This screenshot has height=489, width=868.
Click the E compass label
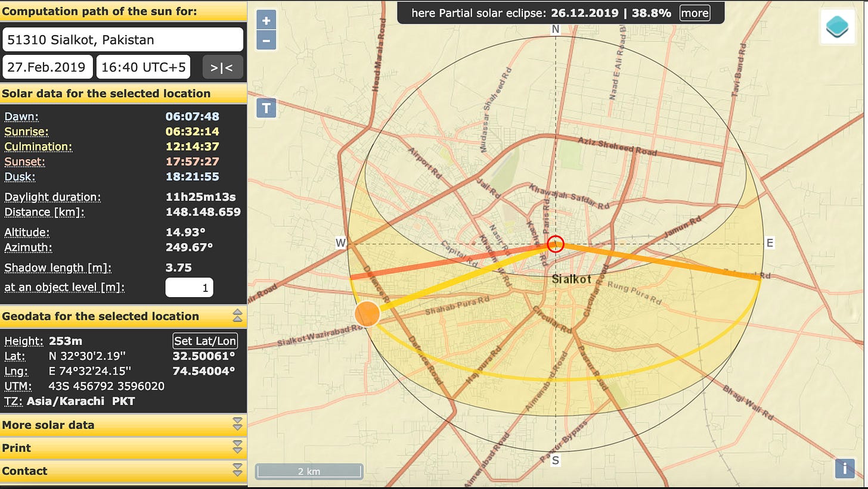770,242
